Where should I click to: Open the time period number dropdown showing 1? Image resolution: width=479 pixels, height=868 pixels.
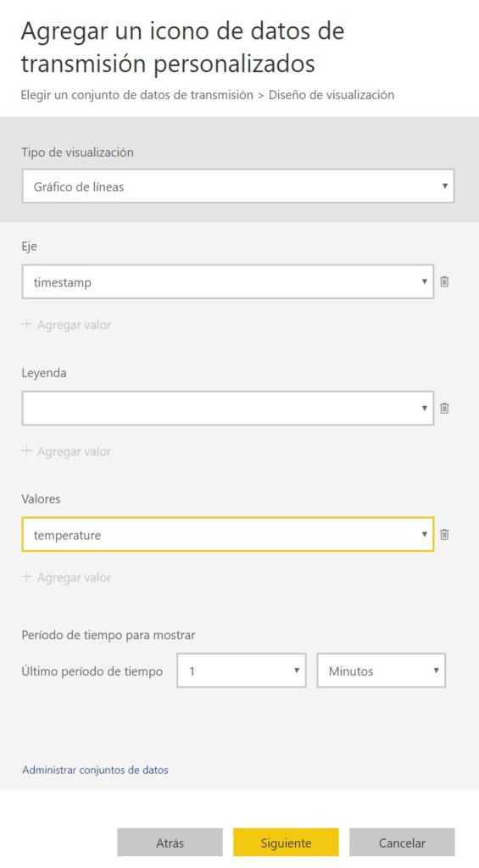pyautogui.click(x=242, y=671)
